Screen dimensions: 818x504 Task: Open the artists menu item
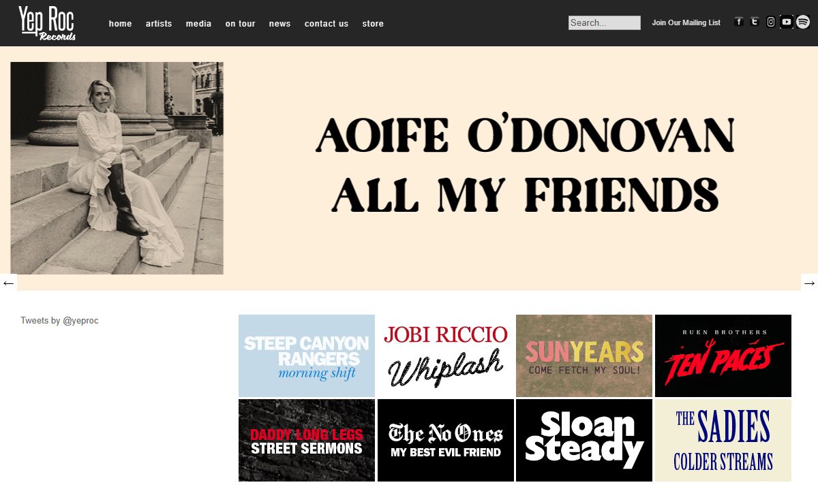[x=159, y=24]
